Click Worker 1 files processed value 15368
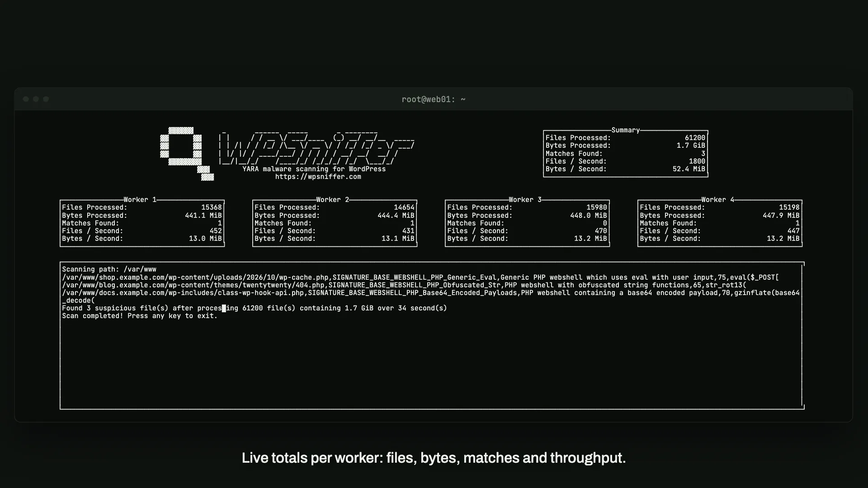Viewport: 868px width, 488px height. 212,207
